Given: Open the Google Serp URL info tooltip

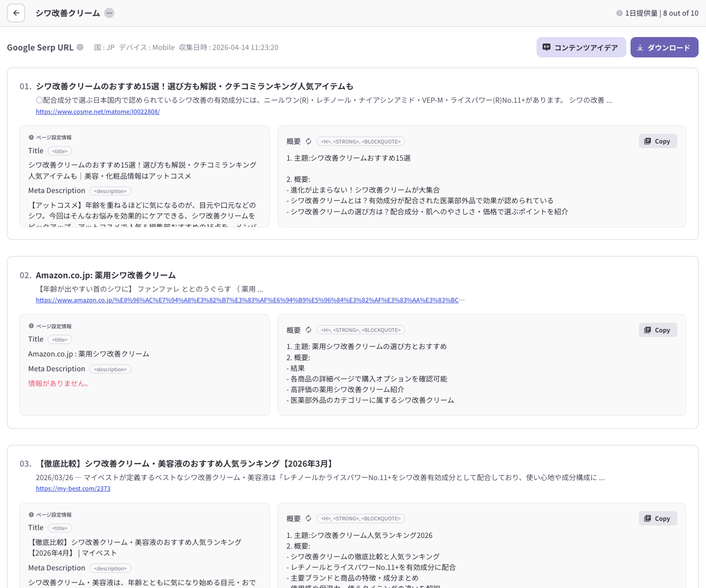Looking at the screenshot, I should [x=80, y=47].
